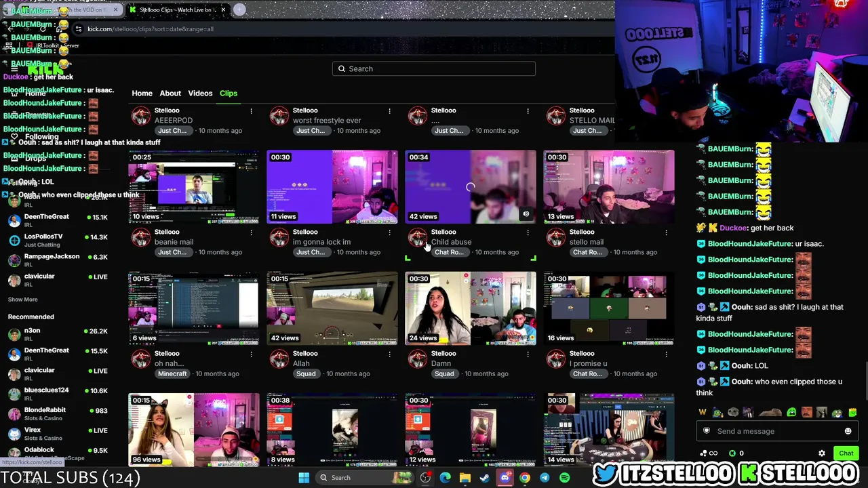Open Windows Start menu
This screenshot has width=868, height=488.
click(304, 478)
